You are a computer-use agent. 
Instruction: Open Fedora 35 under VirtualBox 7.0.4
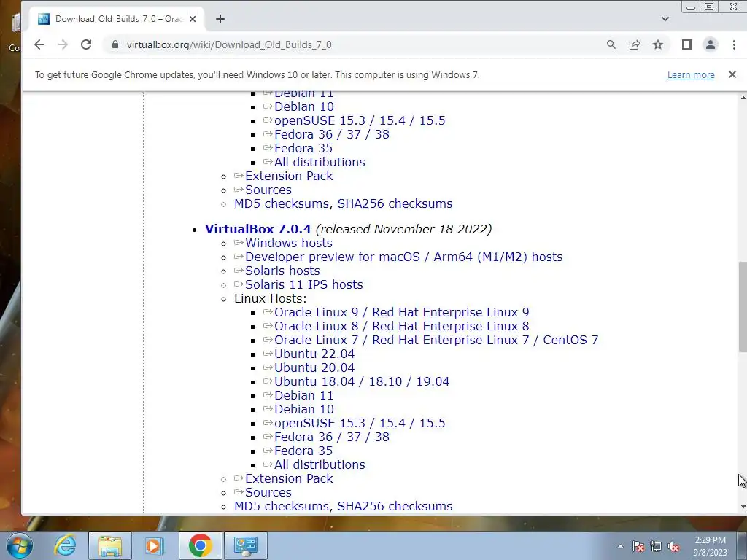[x=303, y=451]
